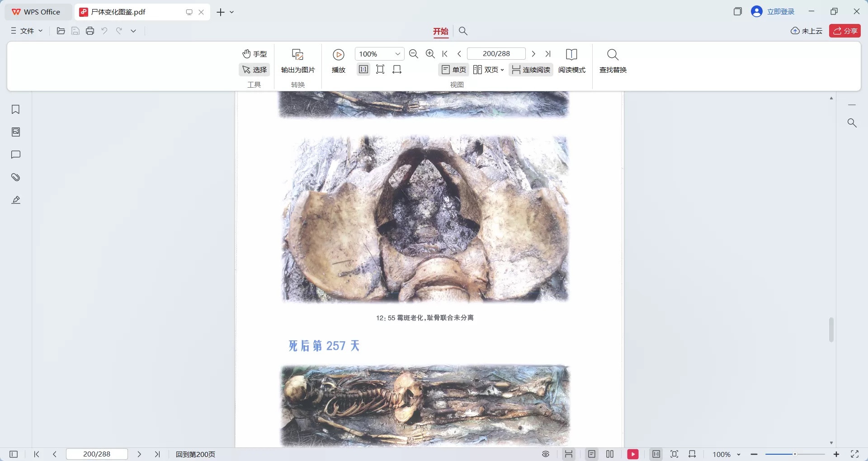Select the 手型 (hand) tool

click(254, 54)
